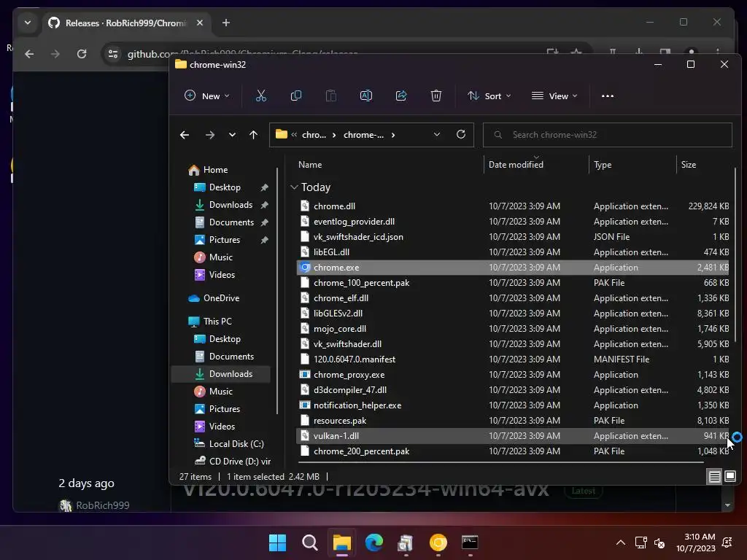Open pinned Pictures quick access folder

point(224,240)
